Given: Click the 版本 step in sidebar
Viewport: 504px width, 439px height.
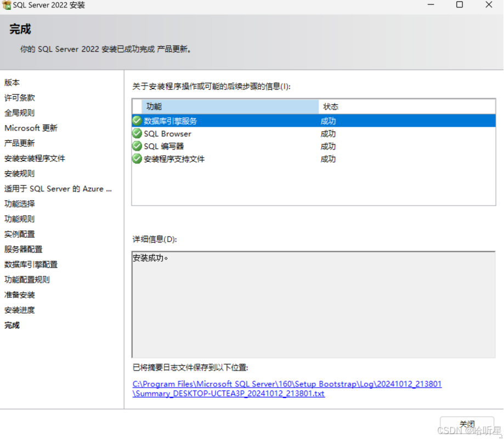Looking at the screenshot, I should 12,82.
